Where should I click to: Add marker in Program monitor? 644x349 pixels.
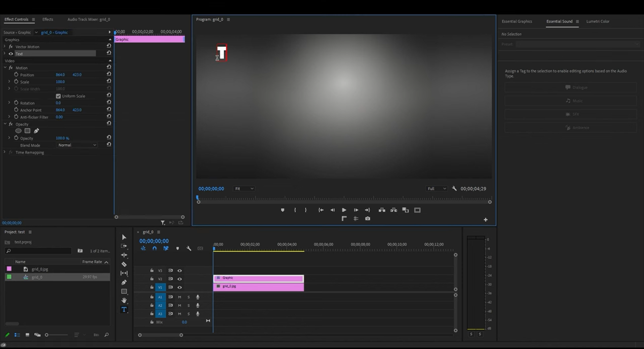click(x=282, y=210)
